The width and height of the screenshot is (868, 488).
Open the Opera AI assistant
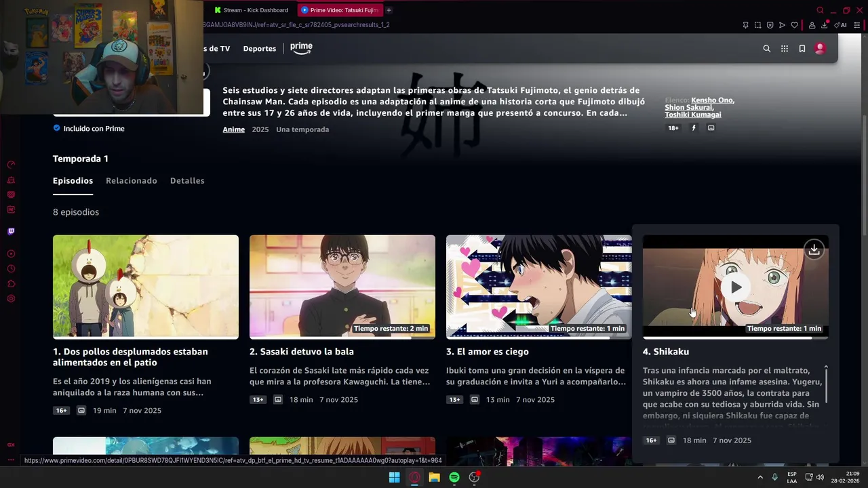point(840,25)
